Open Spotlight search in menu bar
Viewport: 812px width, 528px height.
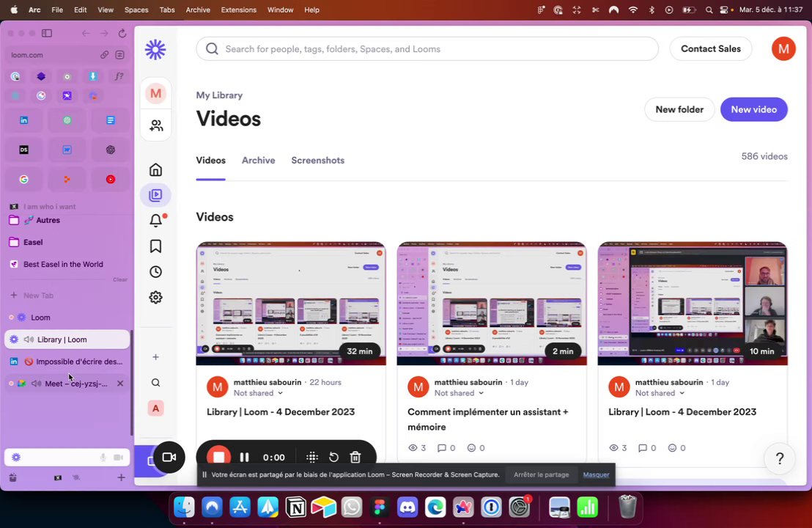[709, 10]
